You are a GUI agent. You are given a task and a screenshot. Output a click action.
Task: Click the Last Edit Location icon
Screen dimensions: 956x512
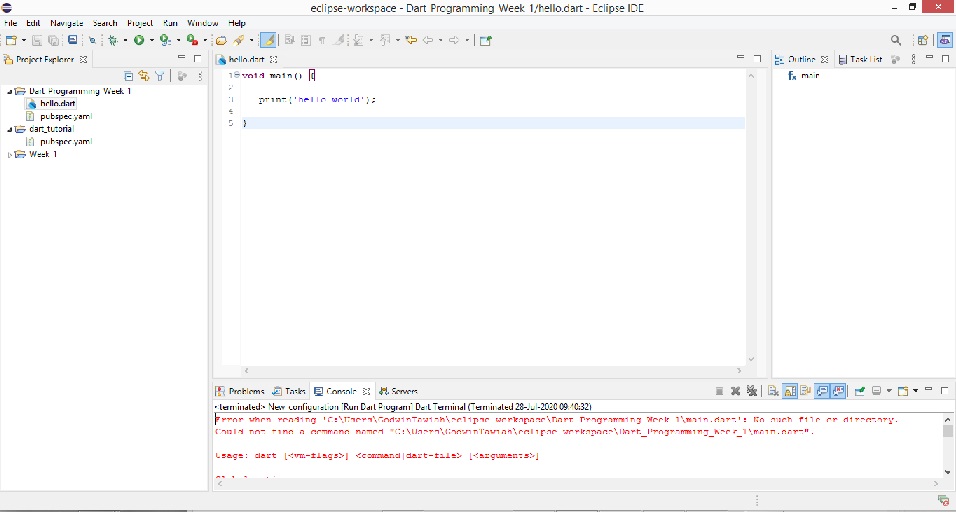point(412,40)
